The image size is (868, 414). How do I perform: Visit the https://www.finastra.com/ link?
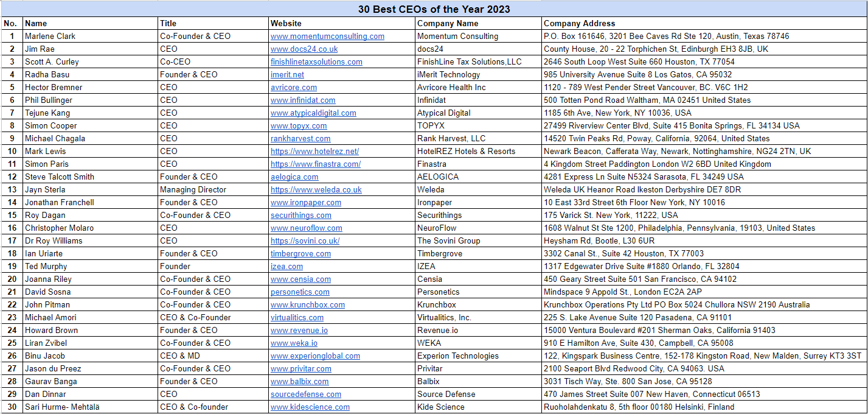[x=316, y=164]
